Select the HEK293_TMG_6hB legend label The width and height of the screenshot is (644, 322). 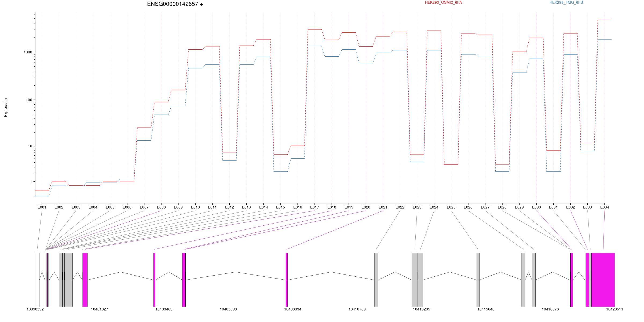point(566,2)
